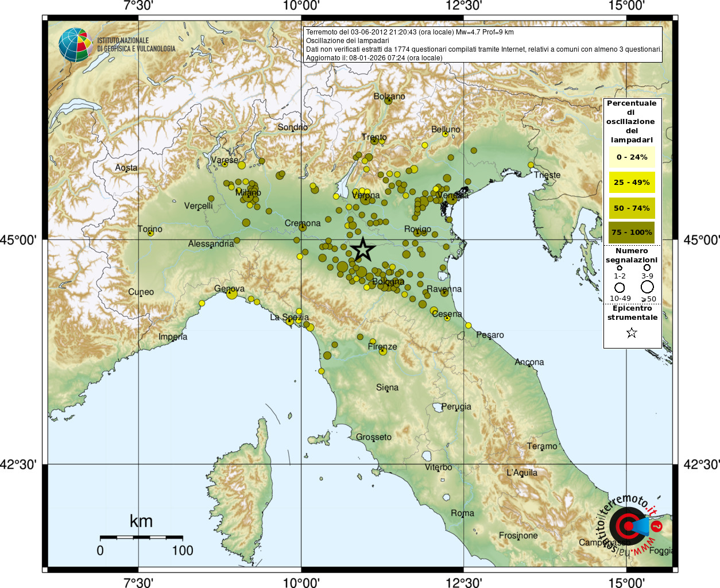Click the bottom 12°30' longitude label
The height and width of the screenshot is (588, 720).
(463, 582)
